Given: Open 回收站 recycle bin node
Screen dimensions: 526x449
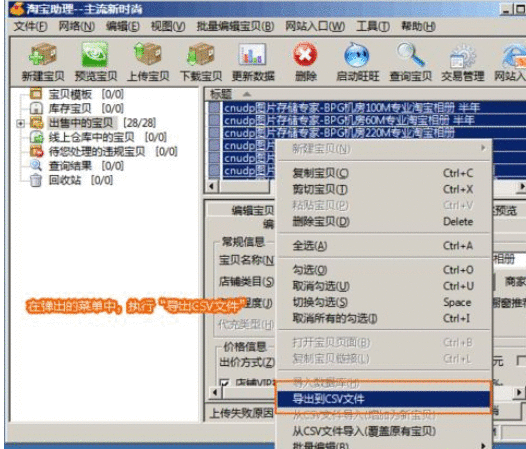Looking at the screenshot, I should coord(64,180).
